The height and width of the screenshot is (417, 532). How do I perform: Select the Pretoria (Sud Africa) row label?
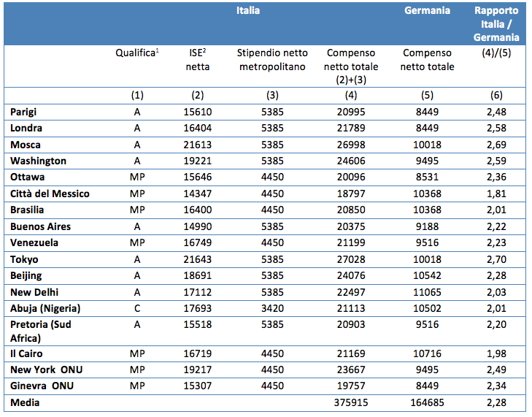pos(41,331)
